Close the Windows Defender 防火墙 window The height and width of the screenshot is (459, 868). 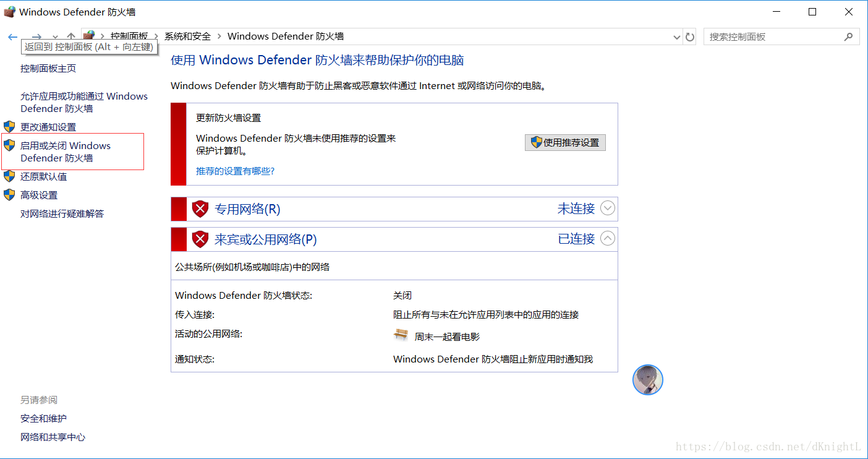(x=849, y=12)
